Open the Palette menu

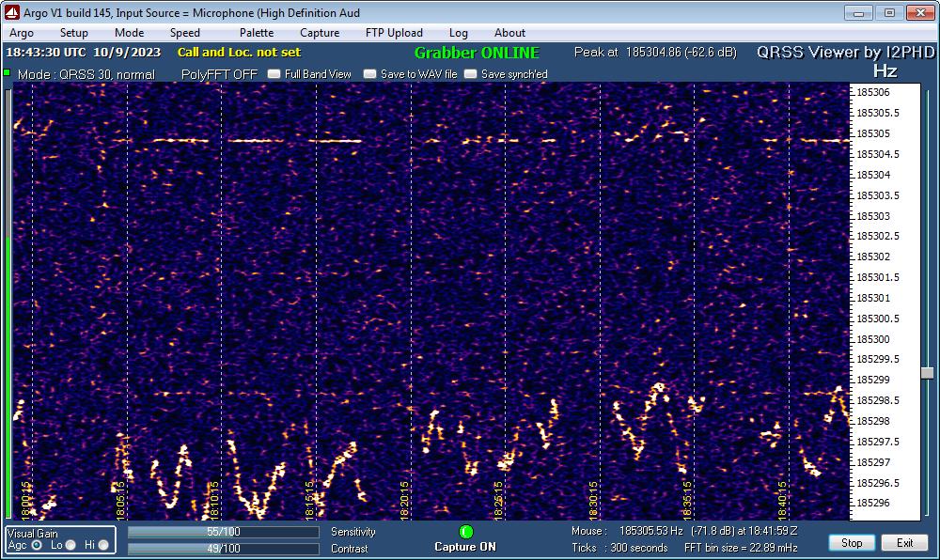pyautogui.click(x=257, y=33)
